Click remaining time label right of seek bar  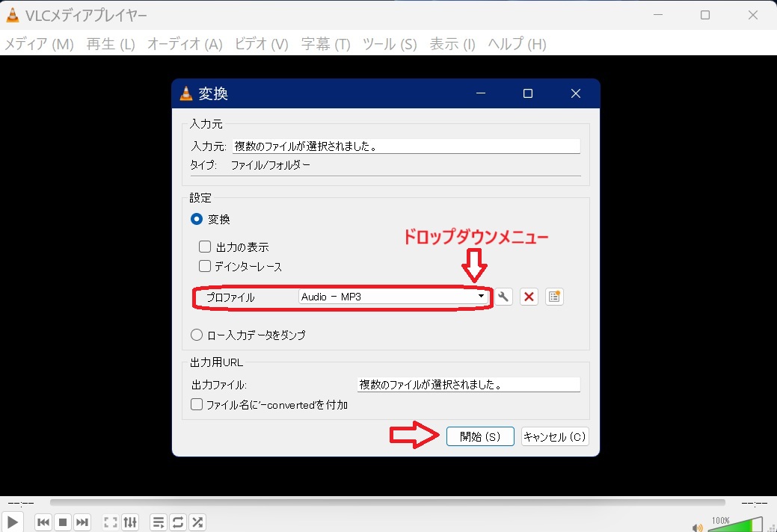pos(755,504)
